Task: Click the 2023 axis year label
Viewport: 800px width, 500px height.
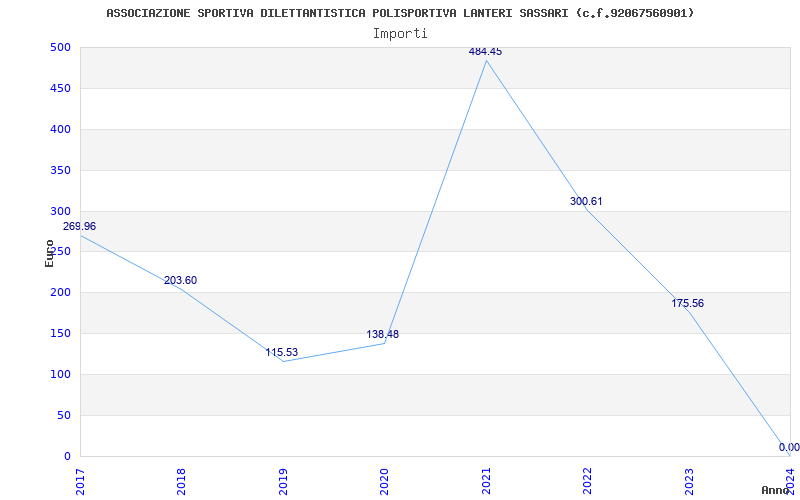Action: click(689, 481)
